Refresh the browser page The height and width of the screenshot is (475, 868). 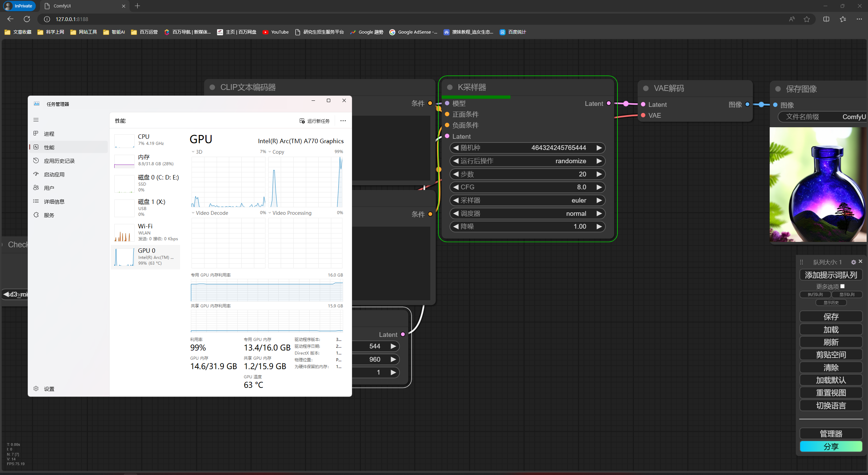(27, 19)
